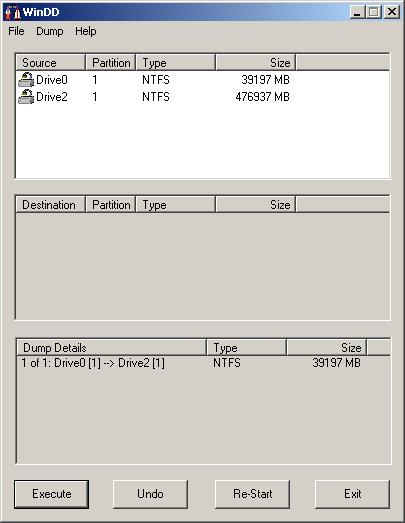This screenshot has width=405, height=523.
Task: Click the Undo button
Action: [150, 494]
